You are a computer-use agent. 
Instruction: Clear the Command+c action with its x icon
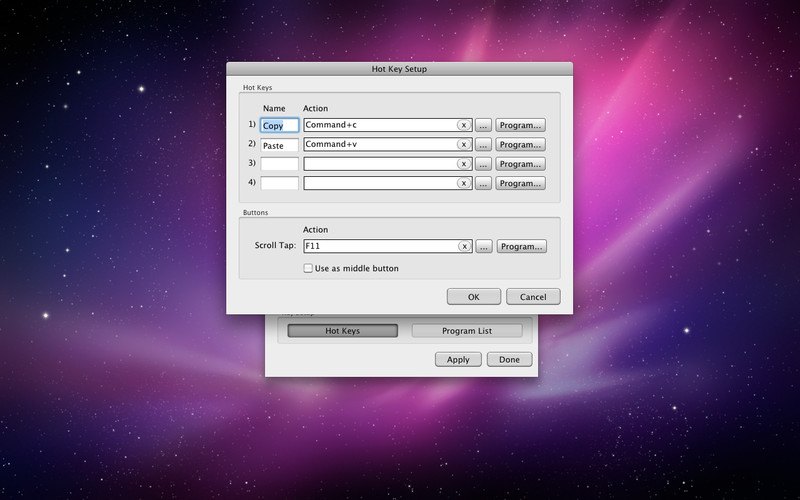pyautogui.click(x=464, y=126)
